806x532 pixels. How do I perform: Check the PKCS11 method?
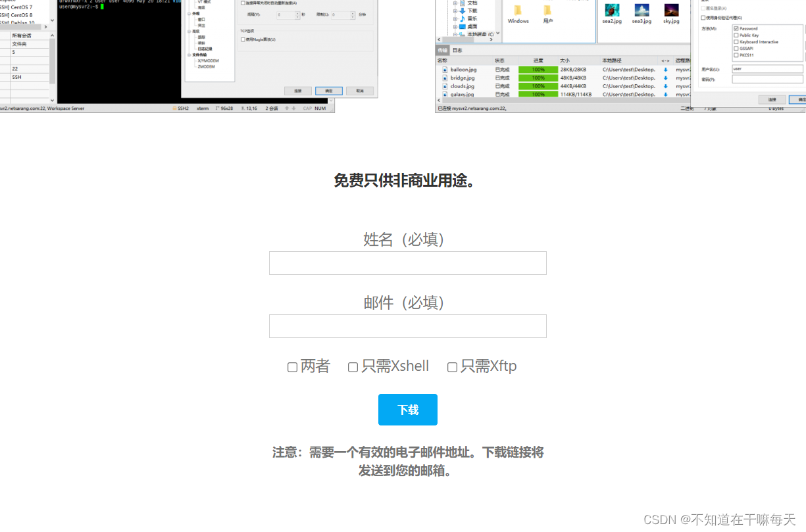(x=736, y=55)
